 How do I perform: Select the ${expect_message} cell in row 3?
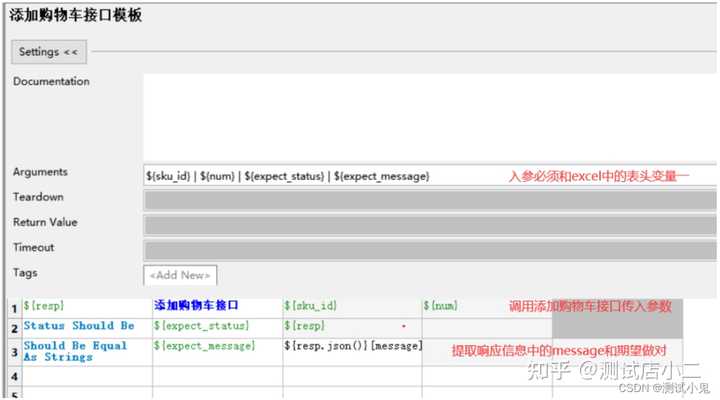coord(218,352)
